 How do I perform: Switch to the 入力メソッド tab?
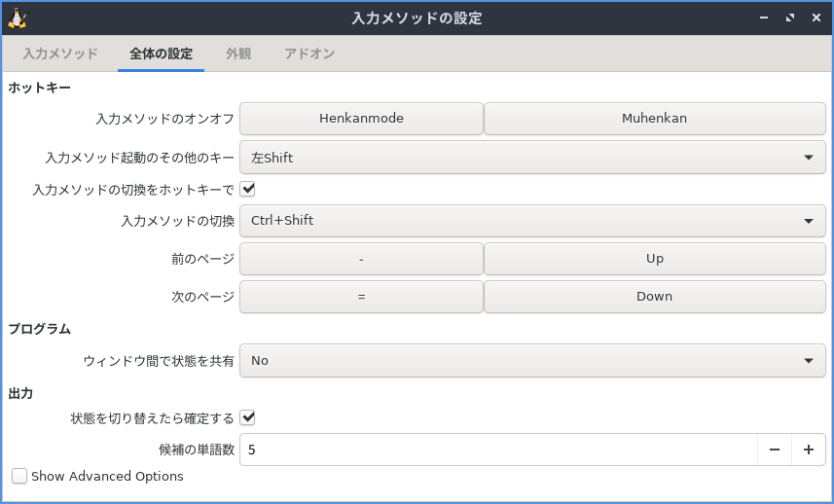60,54
